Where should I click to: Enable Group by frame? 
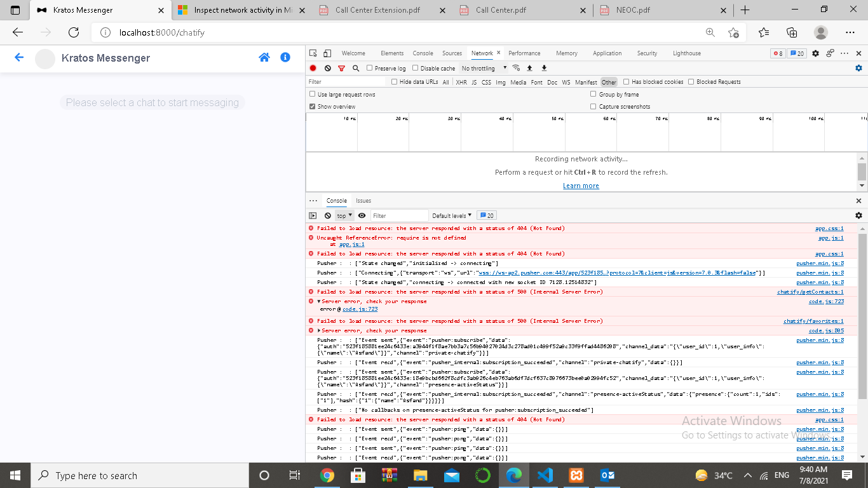[x=593, y=94]
